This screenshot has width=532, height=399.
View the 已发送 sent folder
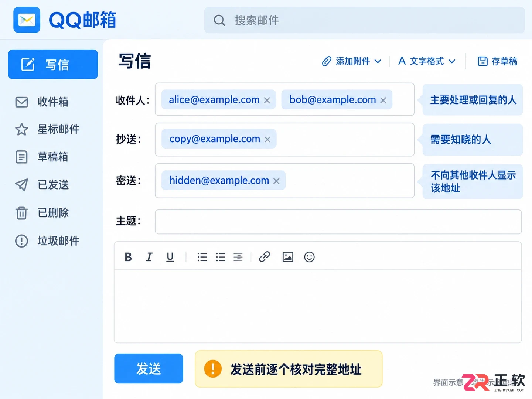pyautogui.click(x=42, y=185)
